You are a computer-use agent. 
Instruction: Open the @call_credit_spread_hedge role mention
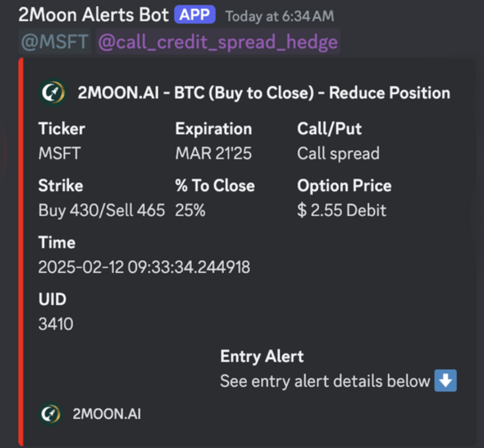click(x=218, y=42)
